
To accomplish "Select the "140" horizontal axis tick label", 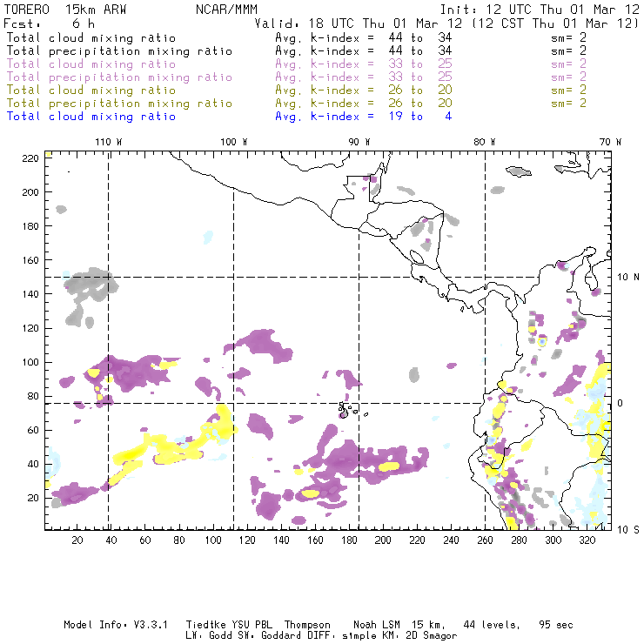I will [x=281, y=540].
